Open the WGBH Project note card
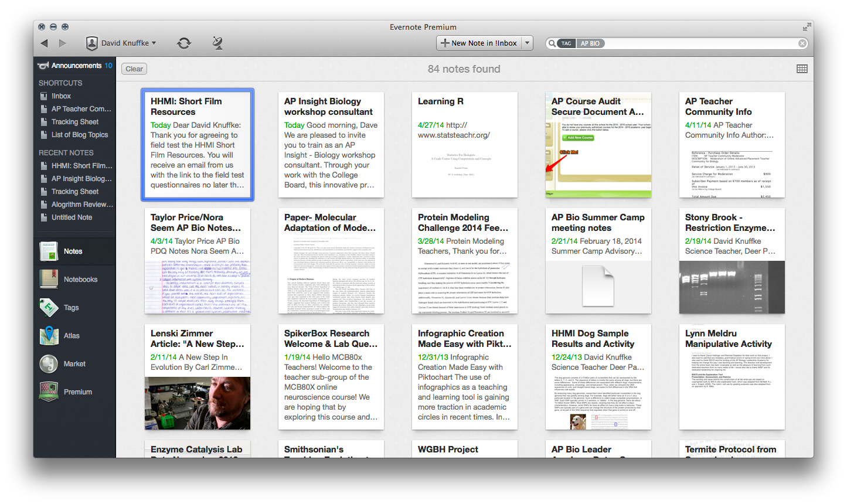Screen dimensions: 847x504 click(x=465, y=449)
